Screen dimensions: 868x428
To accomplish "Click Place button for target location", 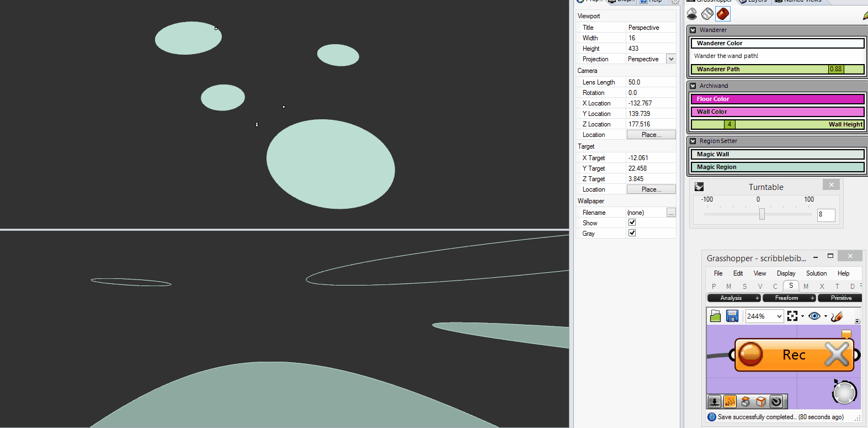I will click(651, 189).
